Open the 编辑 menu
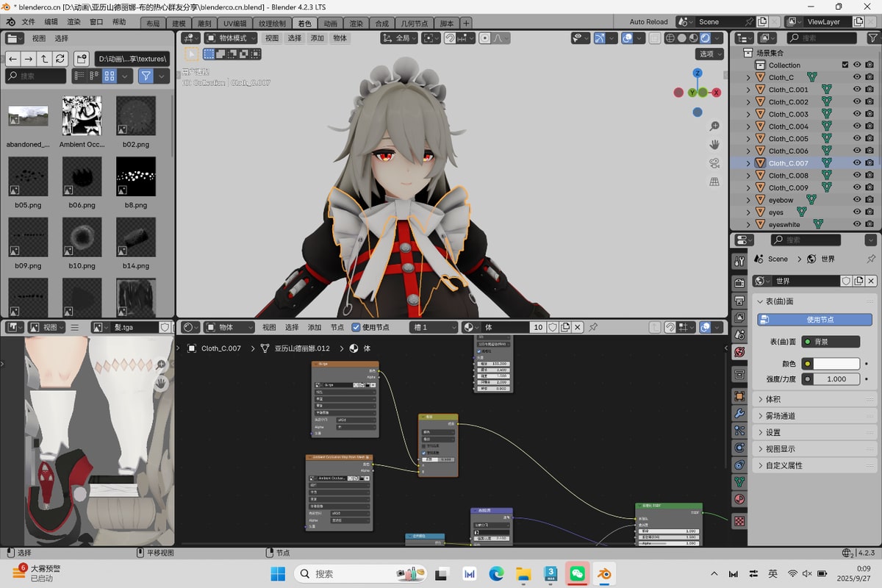This screenshot has height=588, width=882. 51,22
